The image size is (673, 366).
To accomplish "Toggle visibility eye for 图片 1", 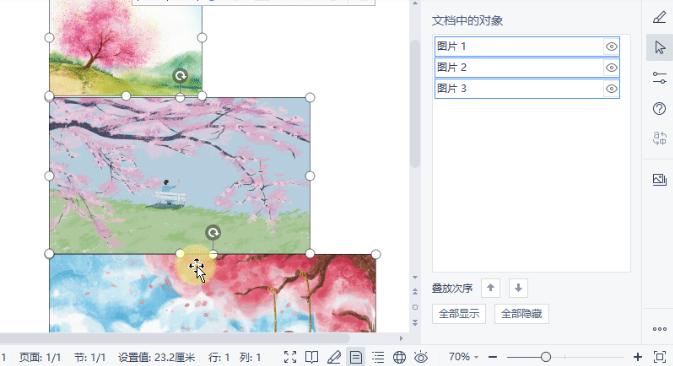I will 611,46.
